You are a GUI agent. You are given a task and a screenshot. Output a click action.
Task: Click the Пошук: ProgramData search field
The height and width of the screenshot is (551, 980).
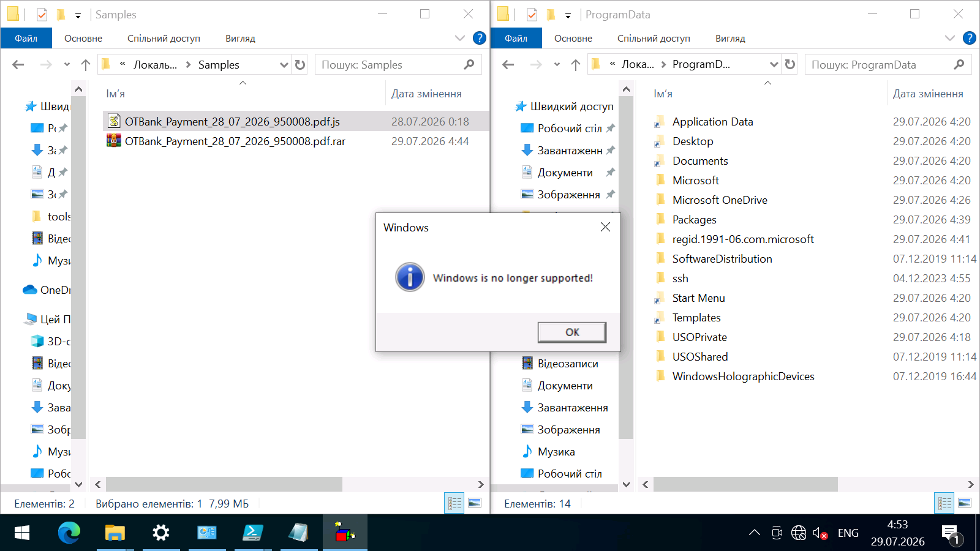click(881, 64)
